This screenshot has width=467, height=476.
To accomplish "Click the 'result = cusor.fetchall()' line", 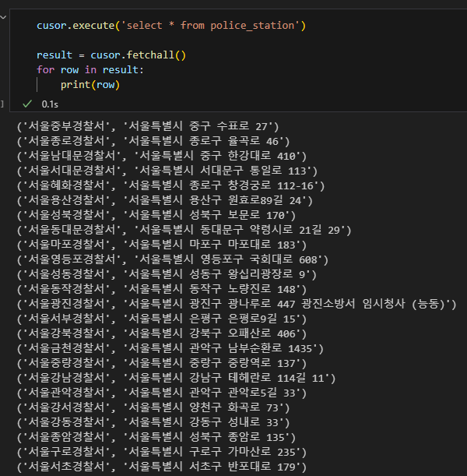I will (x=111, y=55).
